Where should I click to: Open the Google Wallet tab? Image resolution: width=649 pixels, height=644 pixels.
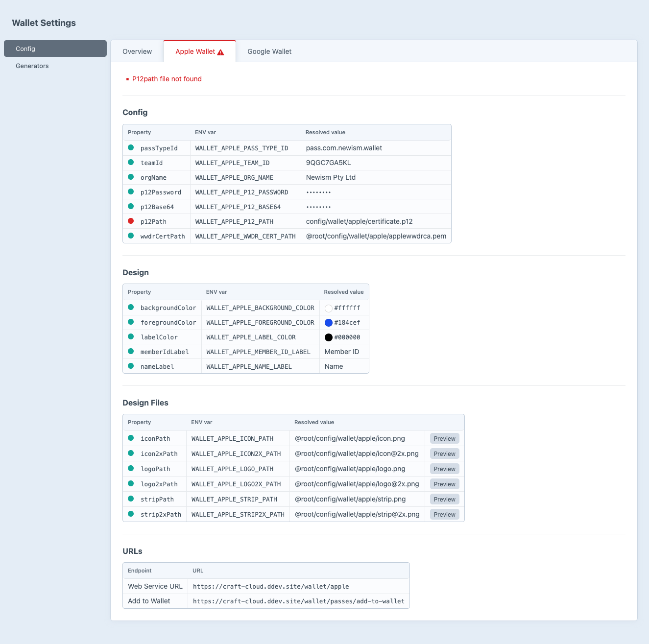tap(269, 51)
